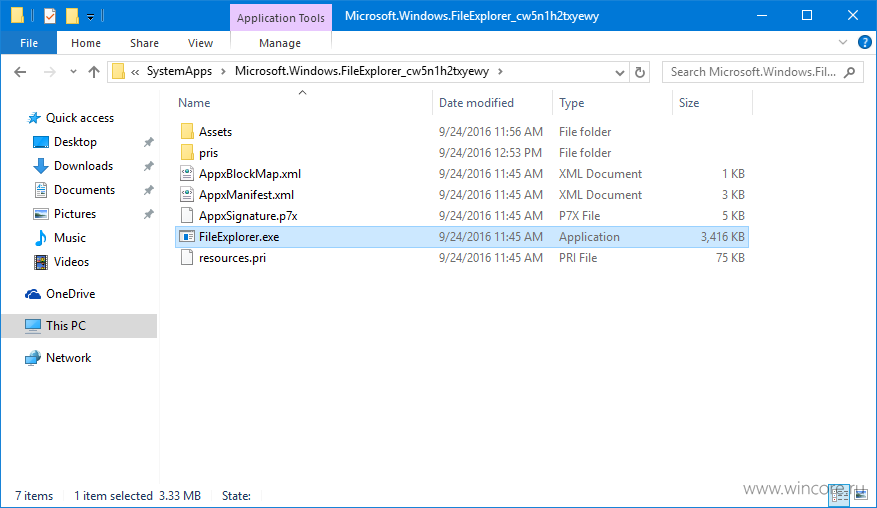Select the resources.pri file icon

(187, 258)
